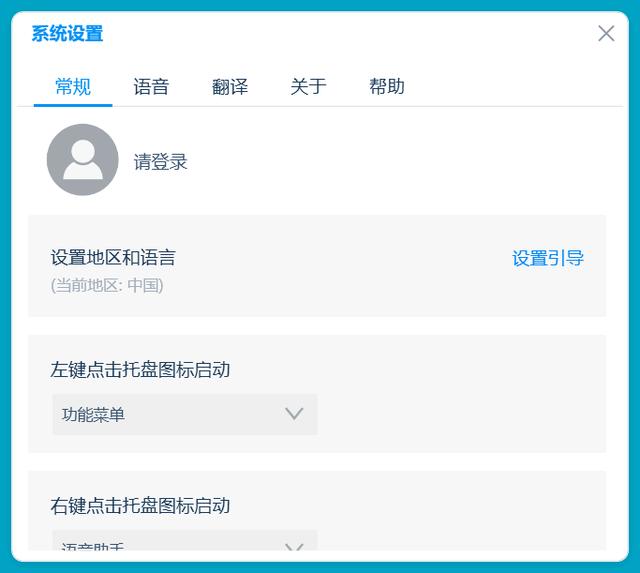Click the 当前地区: 中国 text
The height and width of the screenshot is (573, 640).
click(x=107, y=285)
